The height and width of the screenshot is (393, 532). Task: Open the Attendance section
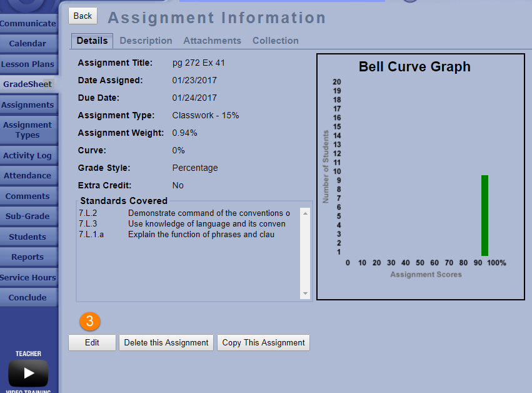pos(28,176)
